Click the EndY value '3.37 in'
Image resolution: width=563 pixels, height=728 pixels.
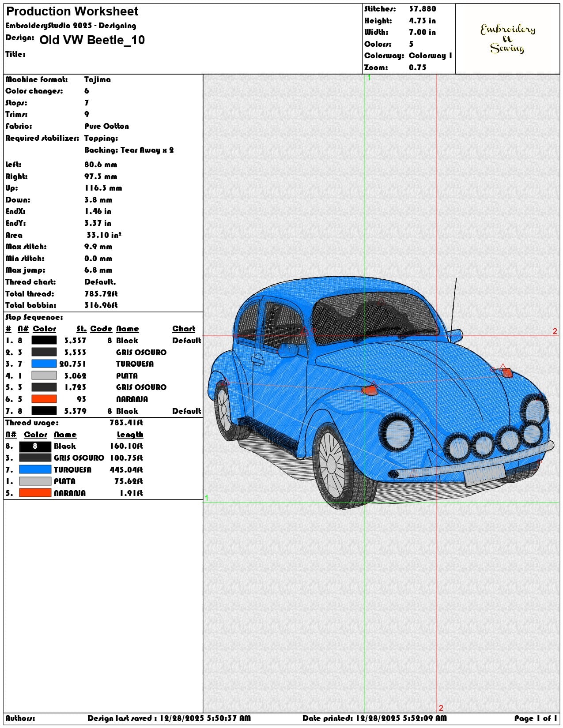tap(98, 223)
